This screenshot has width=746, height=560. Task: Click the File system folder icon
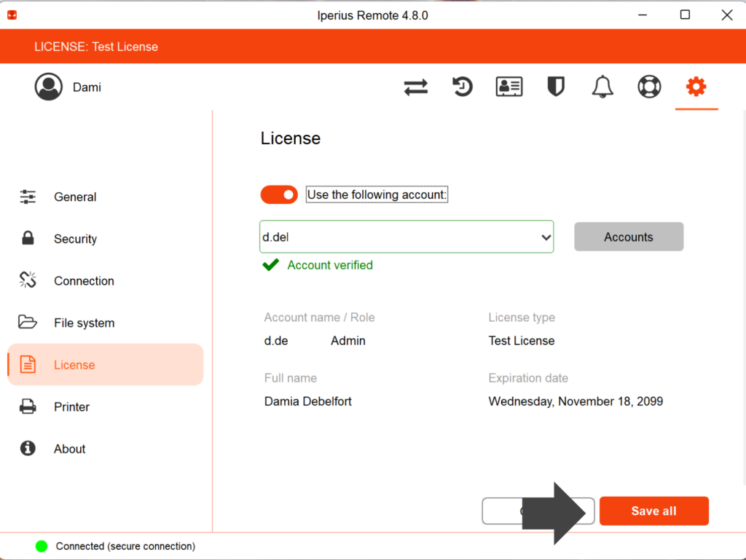coord(28,322)
